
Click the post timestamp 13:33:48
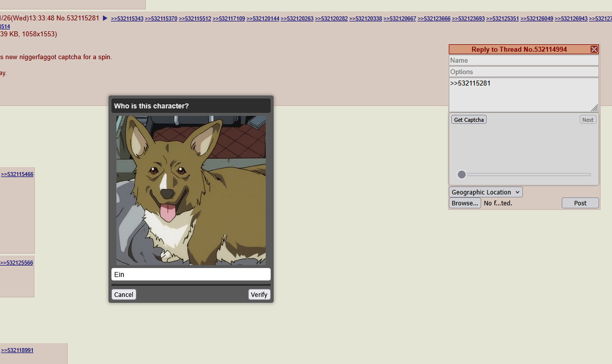click(x=42, y=18)
